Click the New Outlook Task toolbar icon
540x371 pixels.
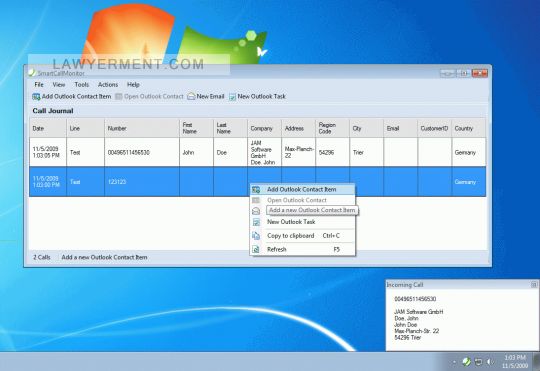(x=232, y=97)
